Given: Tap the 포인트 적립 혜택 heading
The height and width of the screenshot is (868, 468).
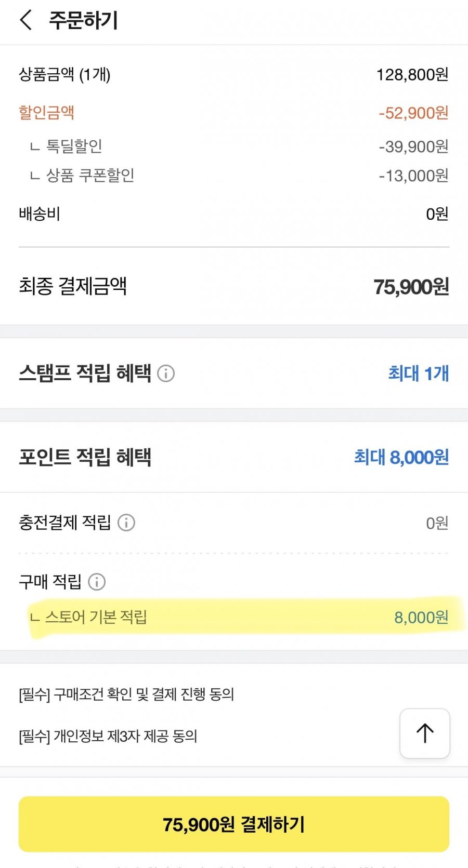Looking at the screenshot, I should coord(85,458).
